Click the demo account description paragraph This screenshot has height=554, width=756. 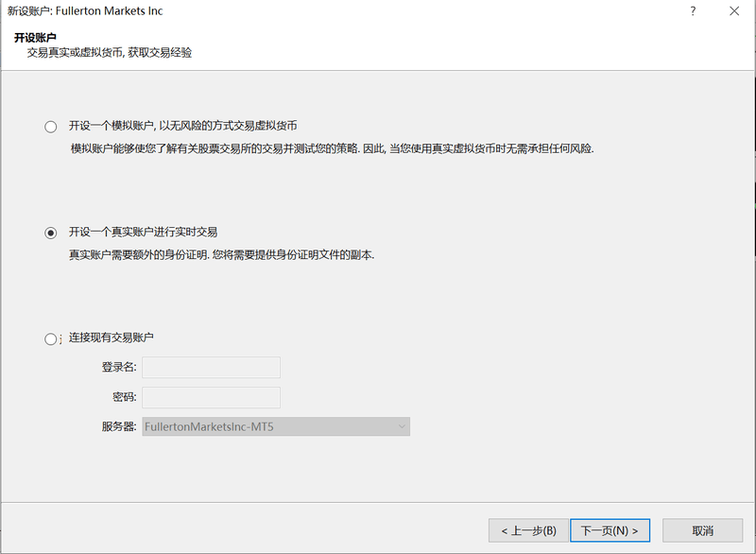coord(332,149)
